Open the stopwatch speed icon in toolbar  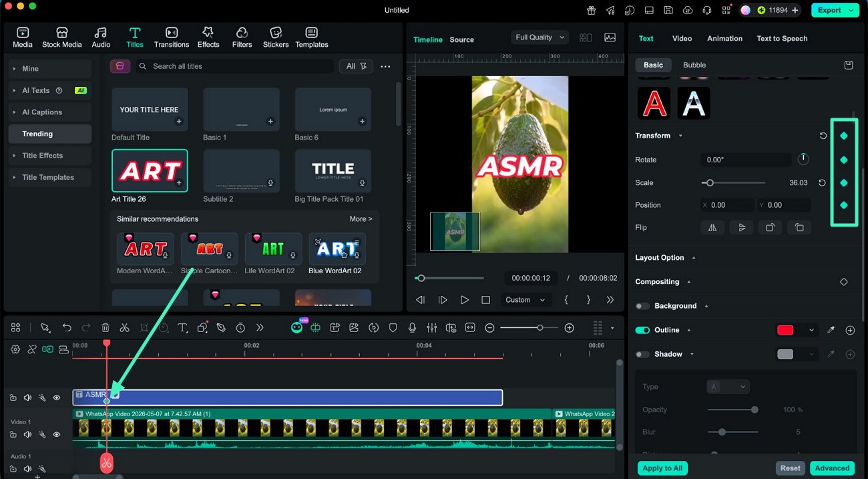pos(240,327)
